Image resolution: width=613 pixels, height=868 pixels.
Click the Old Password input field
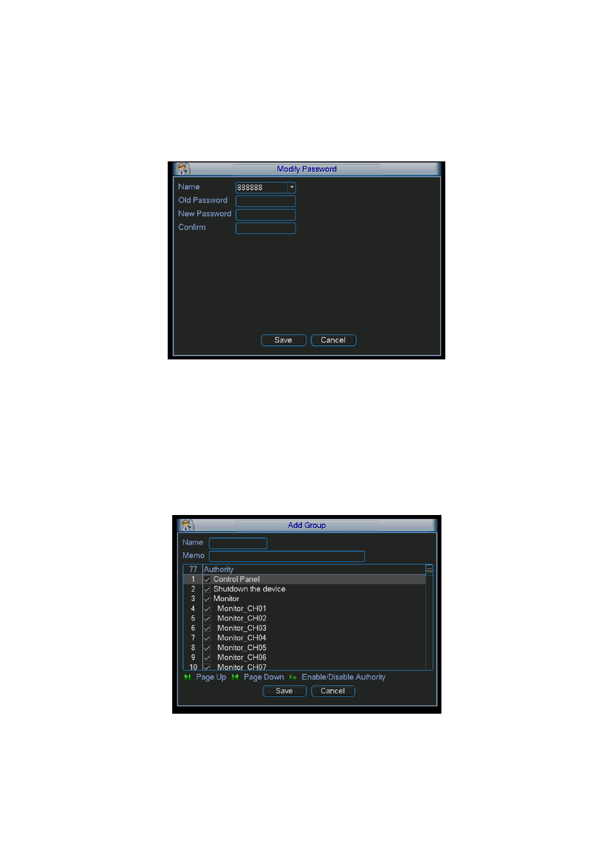click(x=265, y=201)
